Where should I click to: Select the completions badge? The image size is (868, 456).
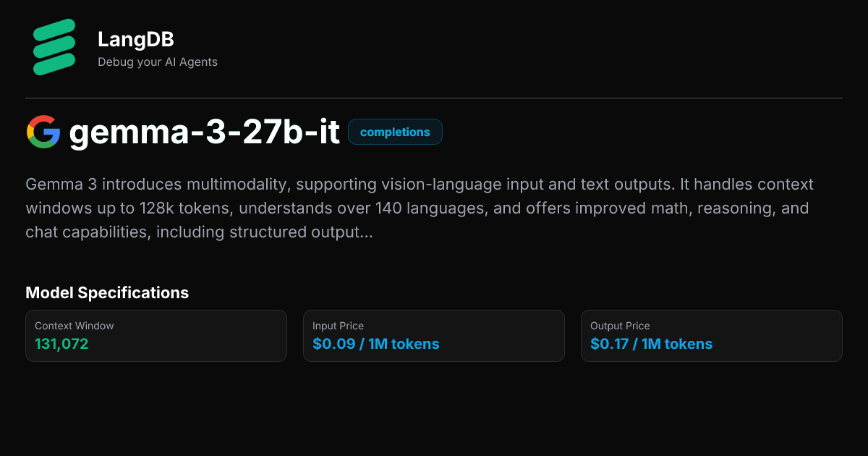(x=395, y=132)
